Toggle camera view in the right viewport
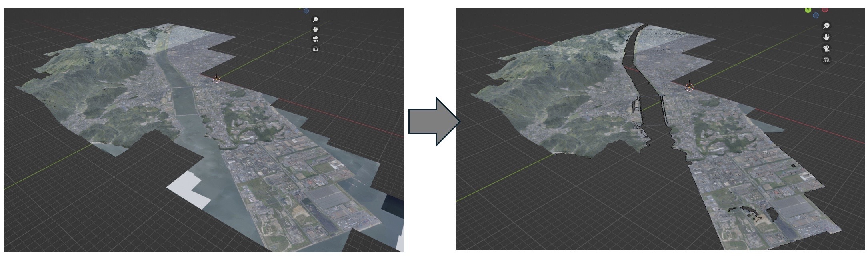 coord(826,48)
